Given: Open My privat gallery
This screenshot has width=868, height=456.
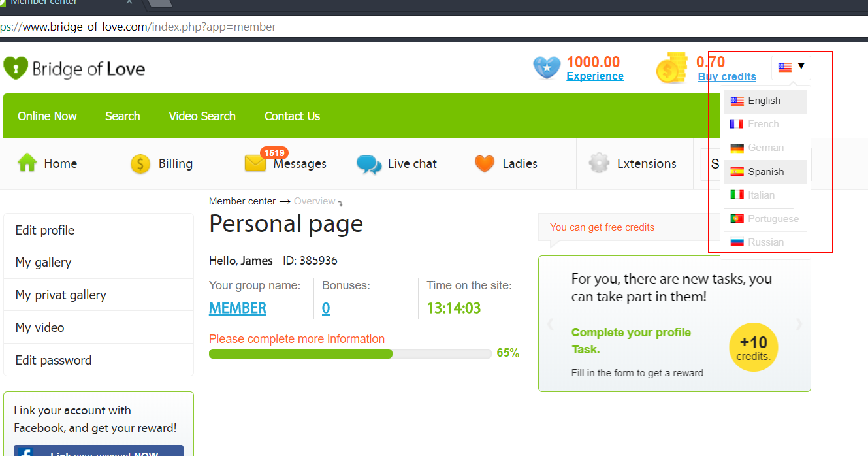Looking at the screenshot, I should 99,295.
